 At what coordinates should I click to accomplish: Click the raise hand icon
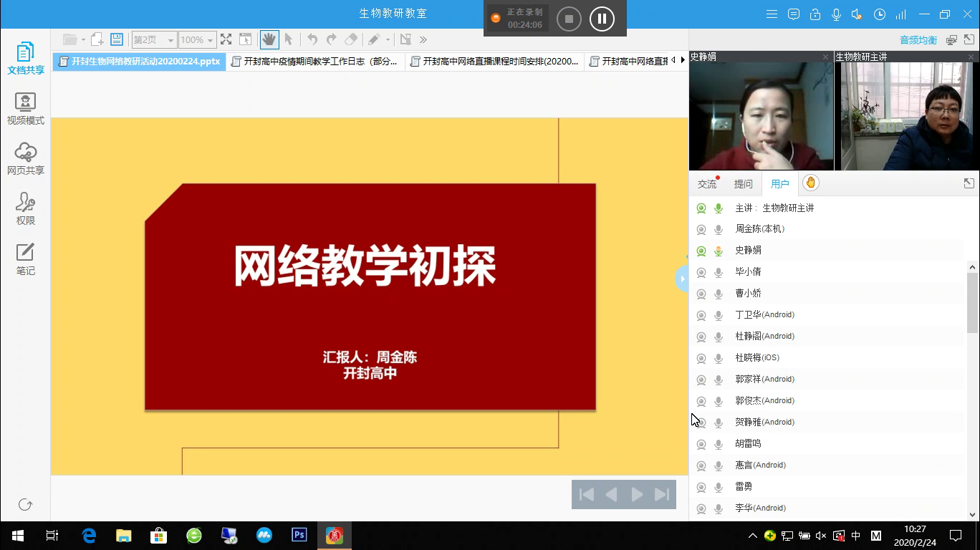(x=810, y=183)
